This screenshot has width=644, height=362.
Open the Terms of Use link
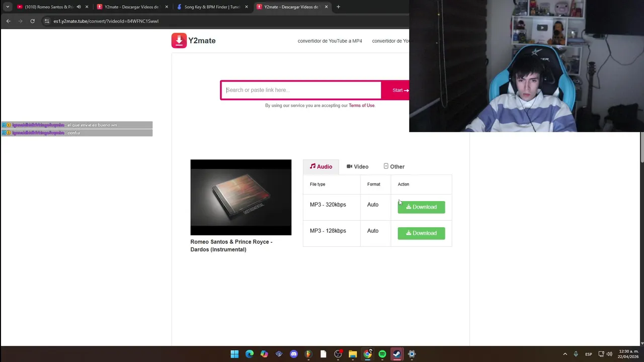(x=362, y=106)
